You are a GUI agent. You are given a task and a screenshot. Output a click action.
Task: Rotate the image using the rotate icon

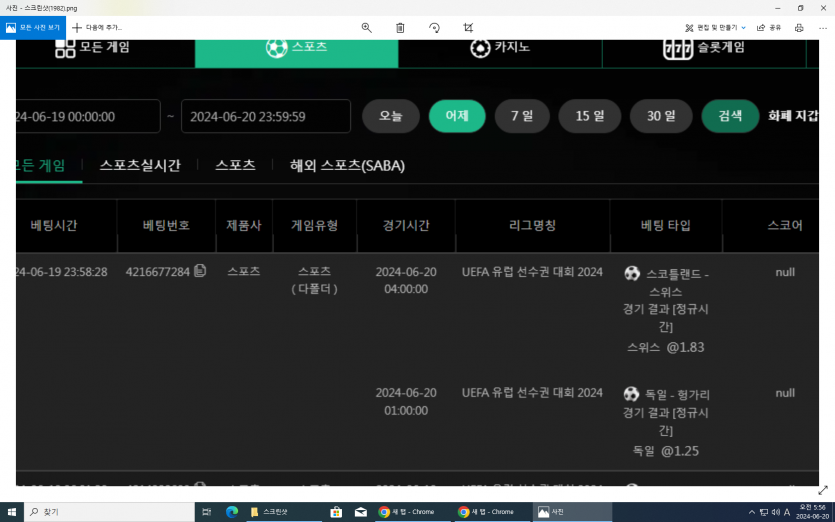pyautogui.click(x=434, y=28)
